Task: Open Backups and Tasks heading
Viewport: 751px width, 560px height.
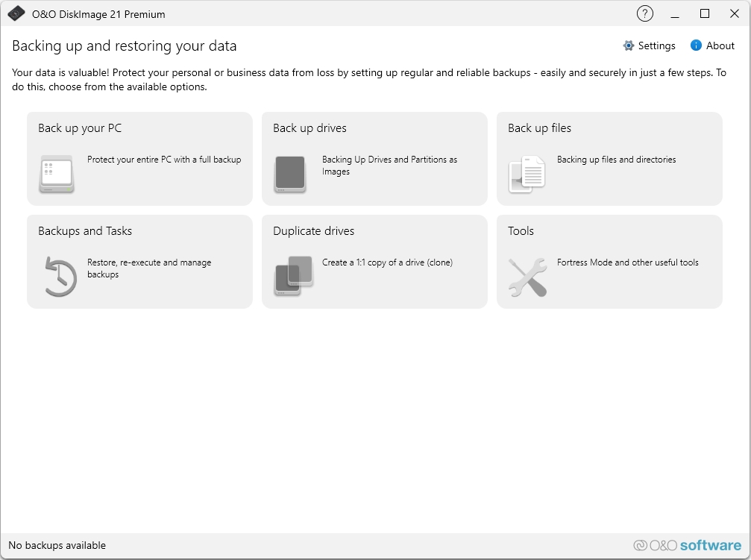Action: [x=85, y=231]
